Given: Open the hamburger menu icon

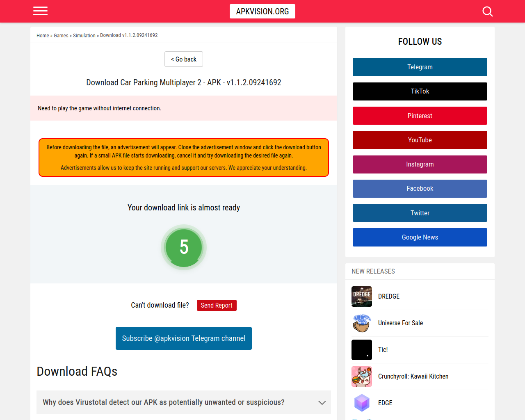Looking at the screenshot, I should pos(40,11).
